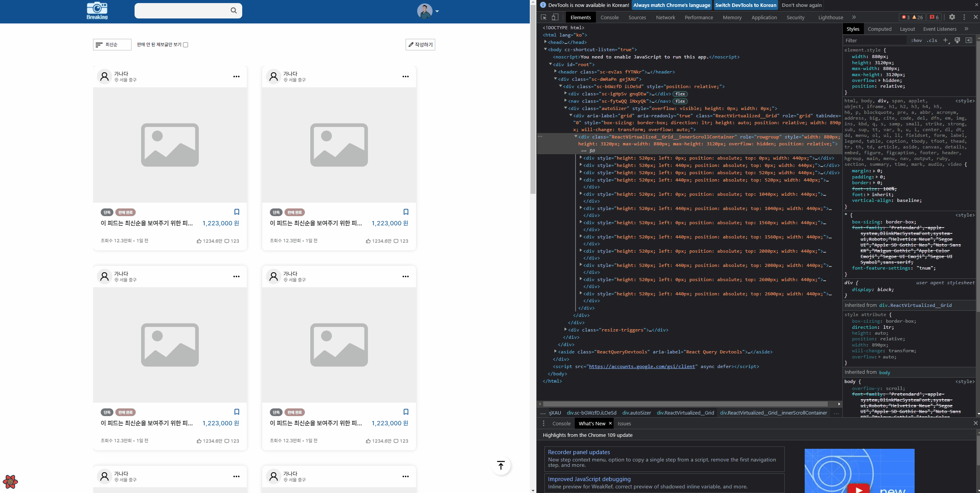Open three-dot menu on first card

pos(236,77)
